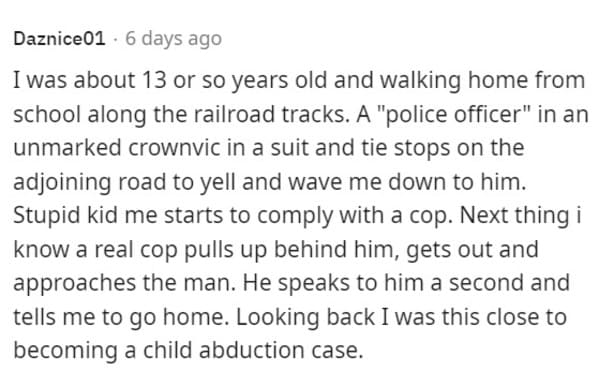
Task: Click the words 'suit and tie'
Action: [328, 147]
